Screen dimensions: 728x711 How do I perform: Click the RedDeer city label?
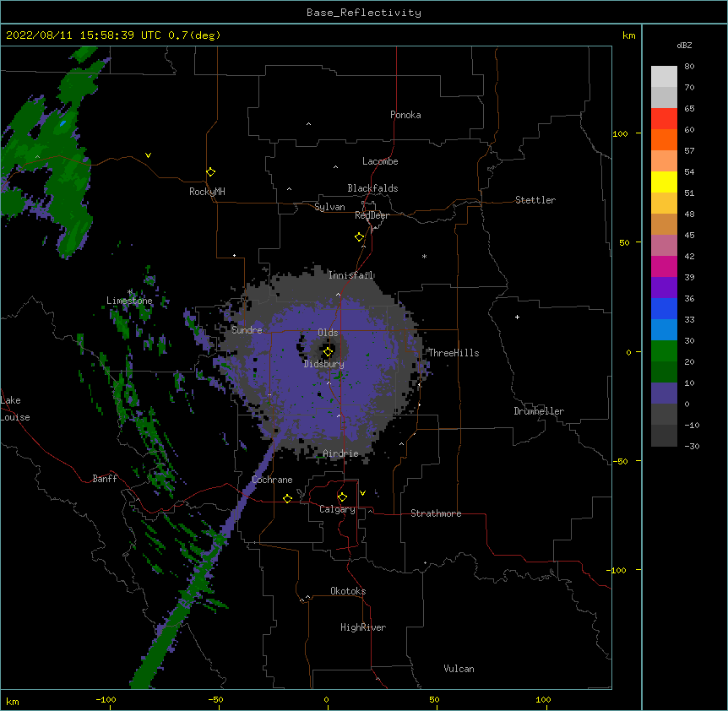point(372,215)
